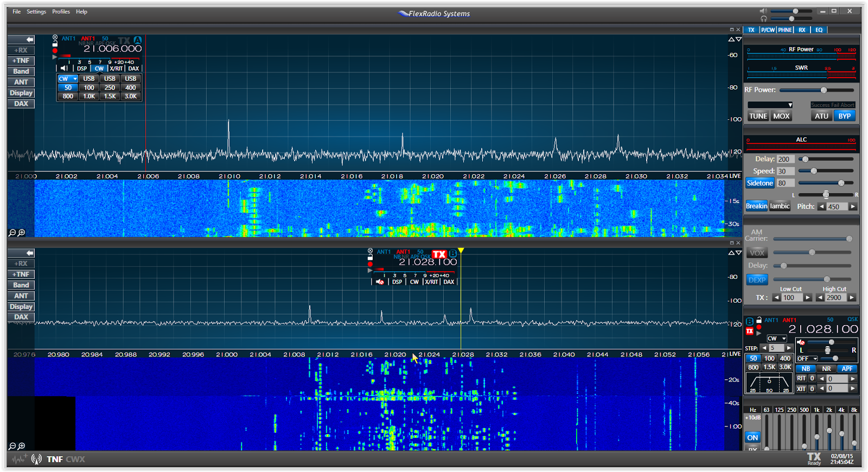The height and width of the screenshot is (472, 868).
Task: Toggle the Sidetone button
Action: tap(759, 183)
